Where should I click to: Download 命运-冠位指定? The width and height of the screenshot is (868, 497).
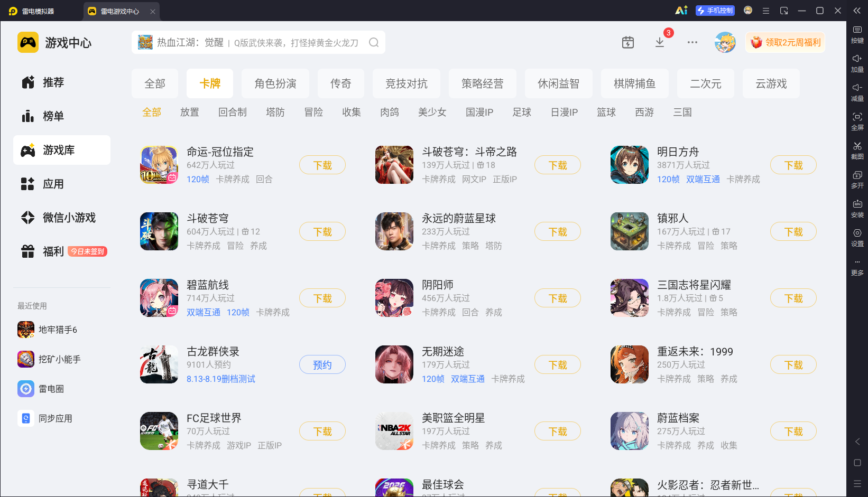(x=322, y=165)
